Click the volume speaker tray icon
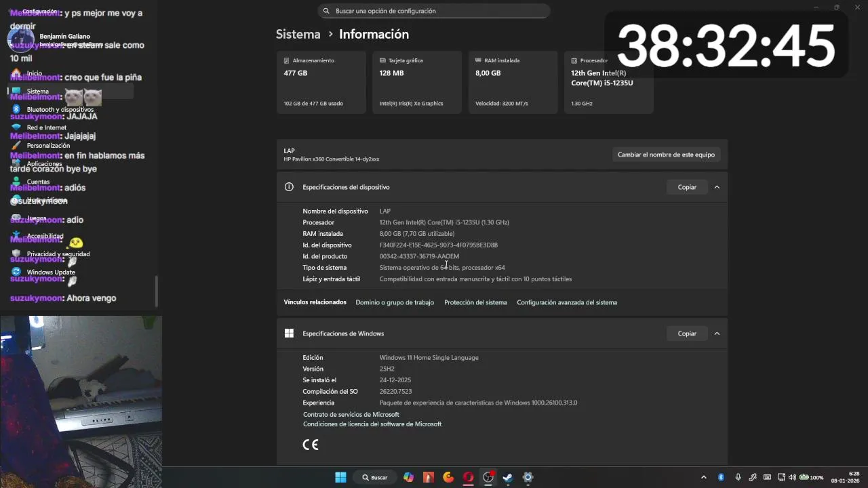Screen dimensions: 868x488 (791, 477)
